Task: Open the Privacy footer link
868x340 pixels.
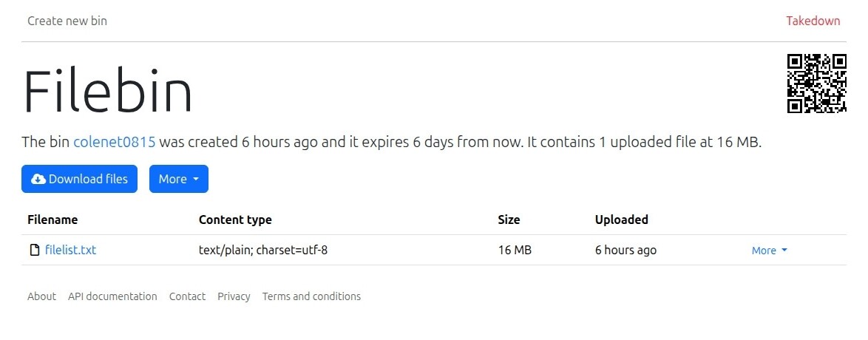Action: 234,296
